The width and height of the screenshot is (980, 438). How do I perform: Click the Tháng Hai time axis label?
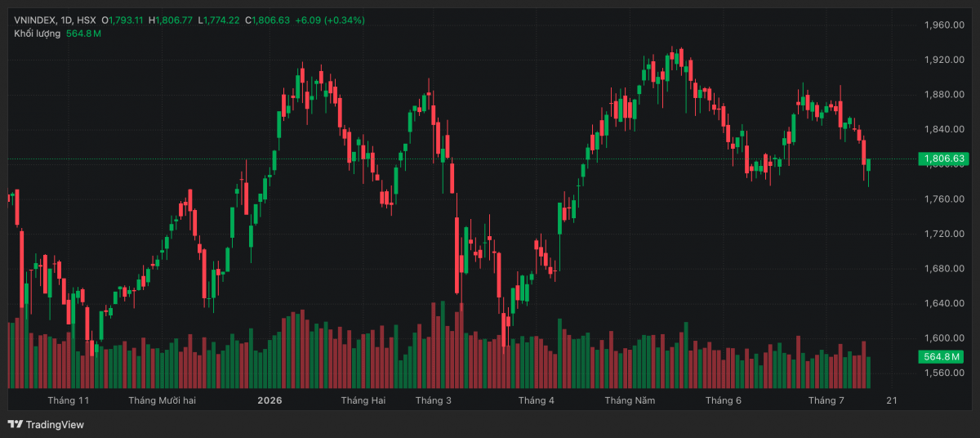pos(363,400)
